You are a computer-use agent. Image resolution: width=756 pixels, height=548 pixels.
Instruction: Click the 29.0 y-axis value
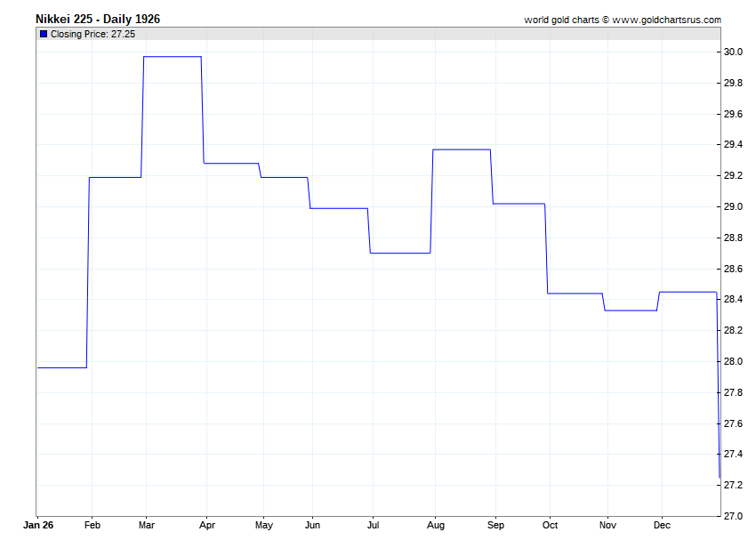pyautogui.click(x=733, y=206)
